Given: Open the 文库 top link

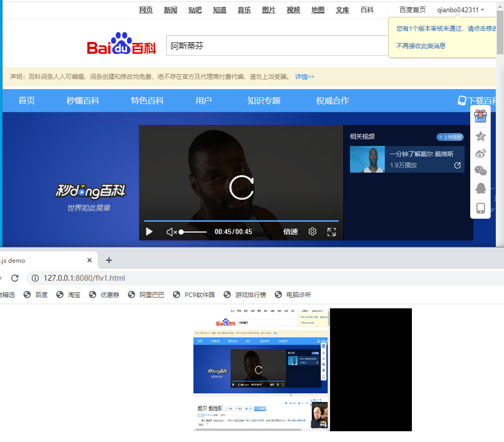Looking at the screenshot, I should [x=343, y=10].
